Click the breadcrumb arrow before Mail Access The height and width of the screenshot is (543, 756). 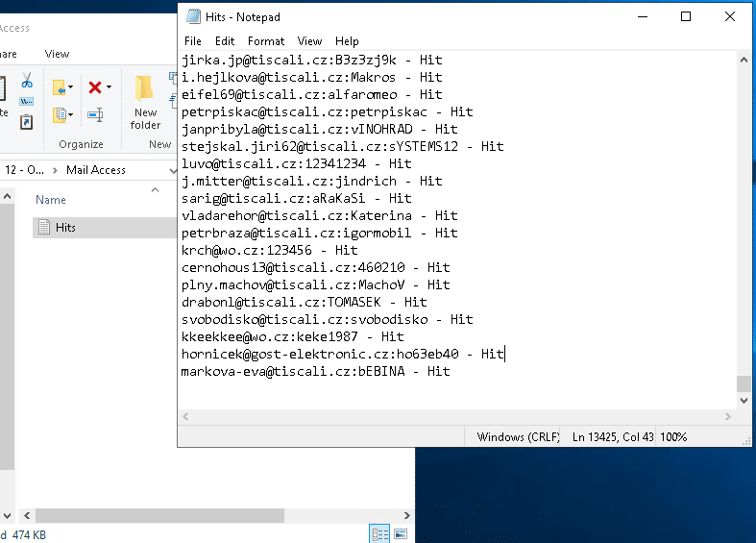(x=55, y=170)
